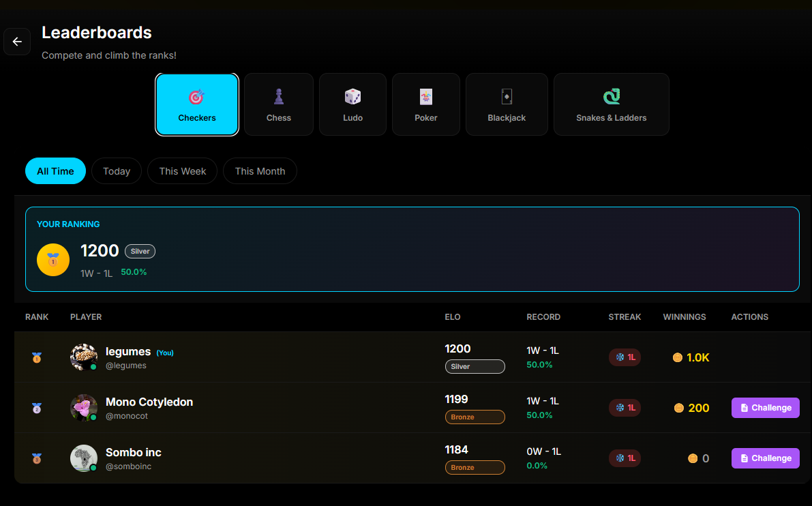Switch to the Snakes & Ladders tab

point(611,104)
